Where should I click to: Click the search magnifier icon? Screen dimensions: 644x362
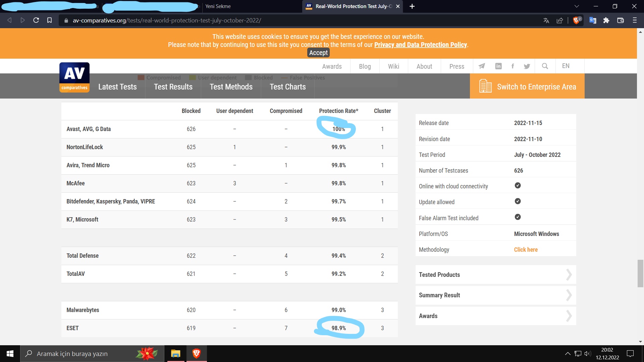pos(545,66)
